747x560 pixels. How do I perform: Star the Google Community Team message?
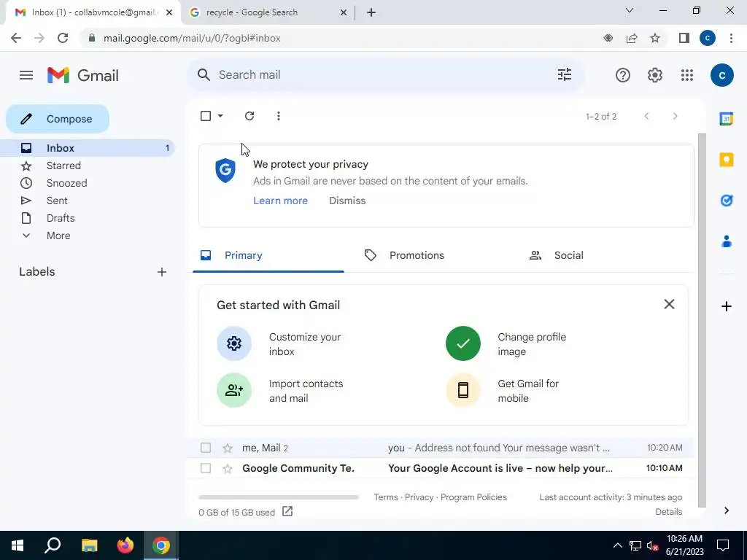point(228,469)
